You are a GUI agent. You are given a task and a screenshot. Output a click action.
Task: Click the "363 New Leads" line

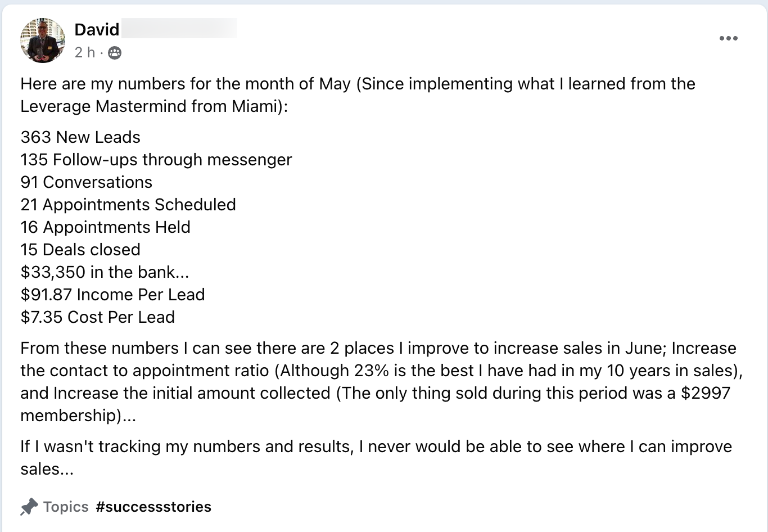(x=80, y=137)
